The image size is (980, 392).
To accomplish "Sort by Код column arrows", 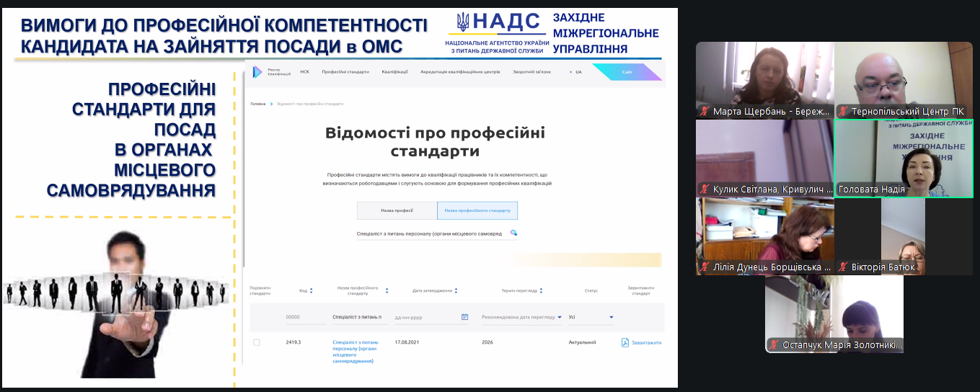I will point(312,291).
